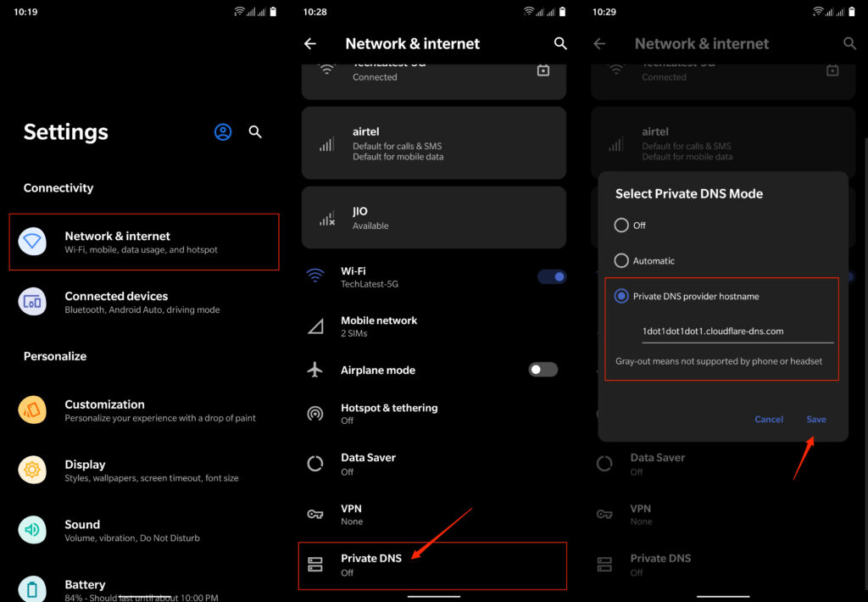Tap the Connected devices icon
The width and height of the screenshot is (868, 602).
point(32,302)
